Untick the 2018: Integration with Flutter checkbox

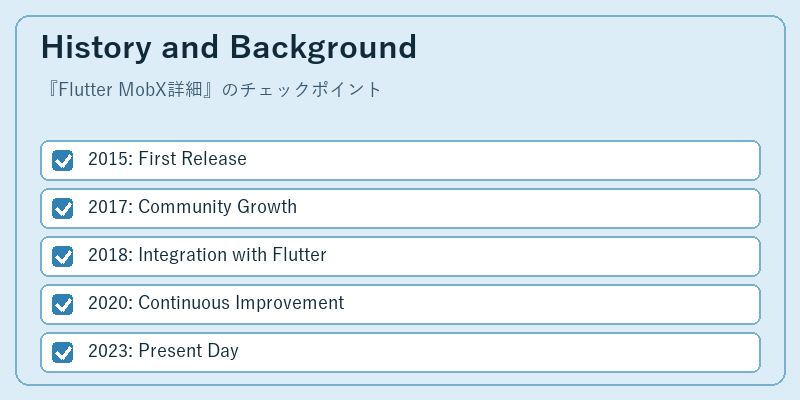pyautogui.click(x=62, y=256)
